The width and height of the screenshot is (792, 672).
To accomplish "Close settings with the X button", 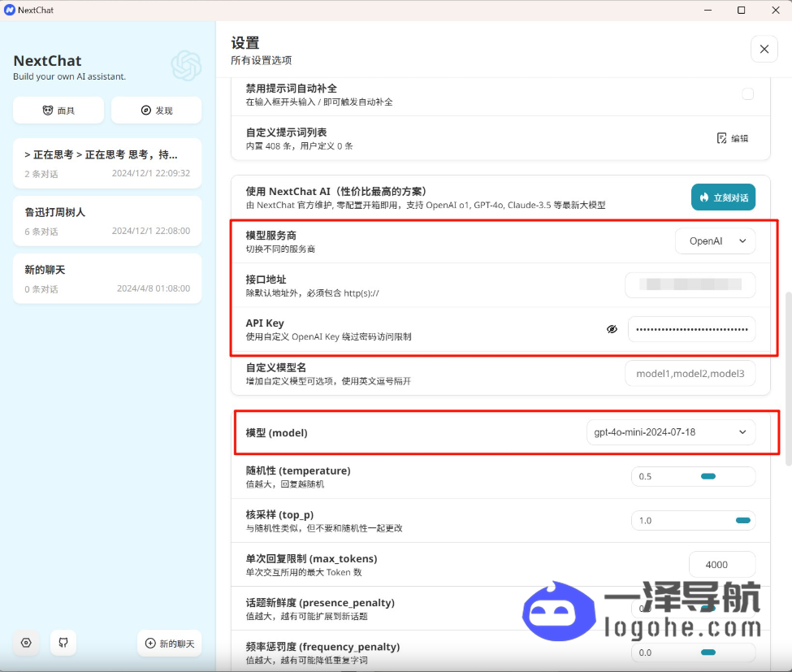I will tap(764, 50).
